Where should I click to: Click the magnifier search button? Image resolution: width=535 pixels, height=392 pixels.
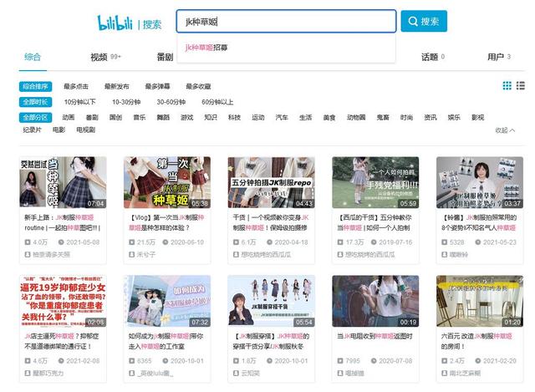(424, 21)
